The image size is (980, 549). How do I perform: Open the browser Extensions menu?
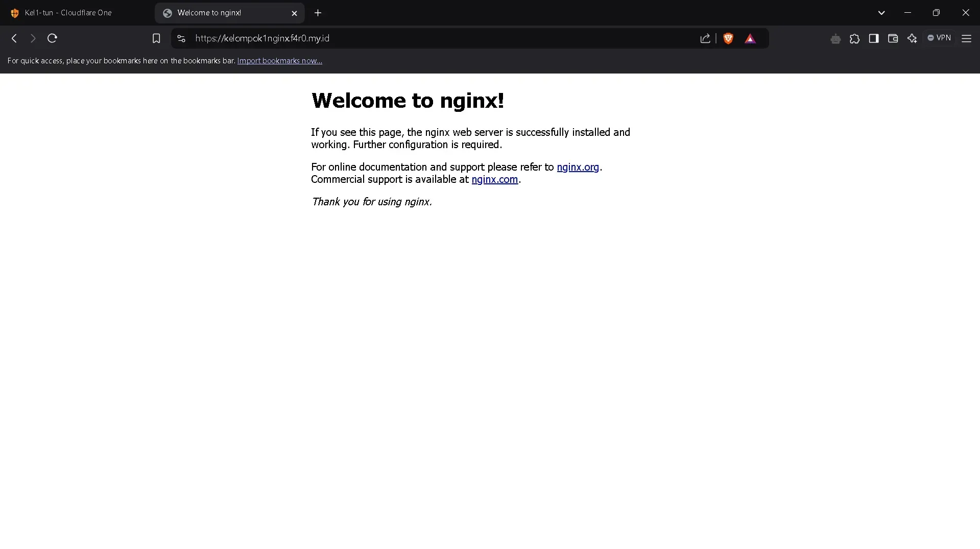855,38
